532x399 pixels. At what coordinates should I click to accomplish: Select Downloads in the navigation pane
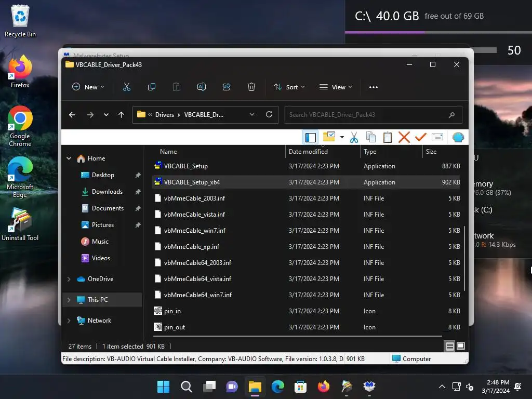pyautogui.click(x=107, y=192)
